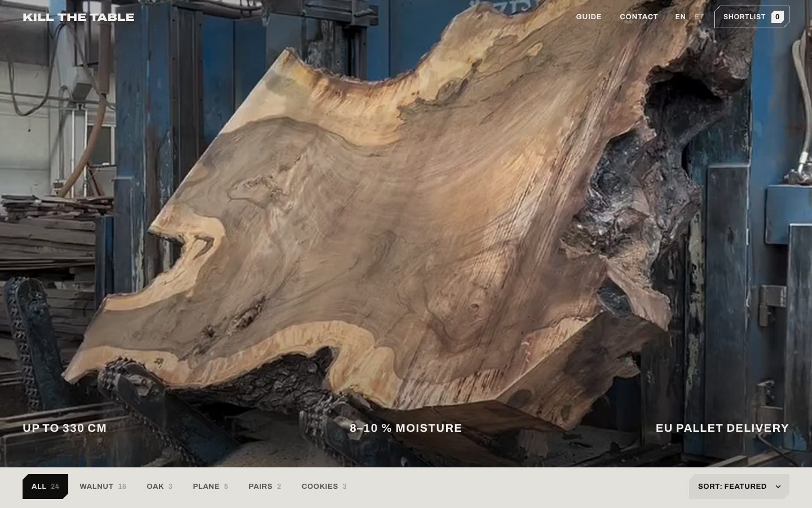The height and width of the screenshot is (508, 812).
Task: Click the '8–10 % MOISTURE' text
Action: coord(406,428)
